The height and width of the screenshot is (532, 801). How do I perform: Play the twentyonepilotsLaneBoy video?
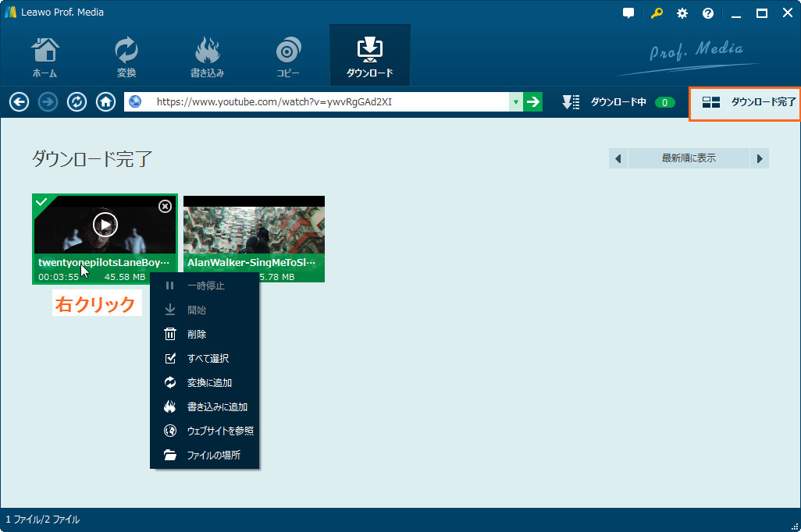point(105,225)
